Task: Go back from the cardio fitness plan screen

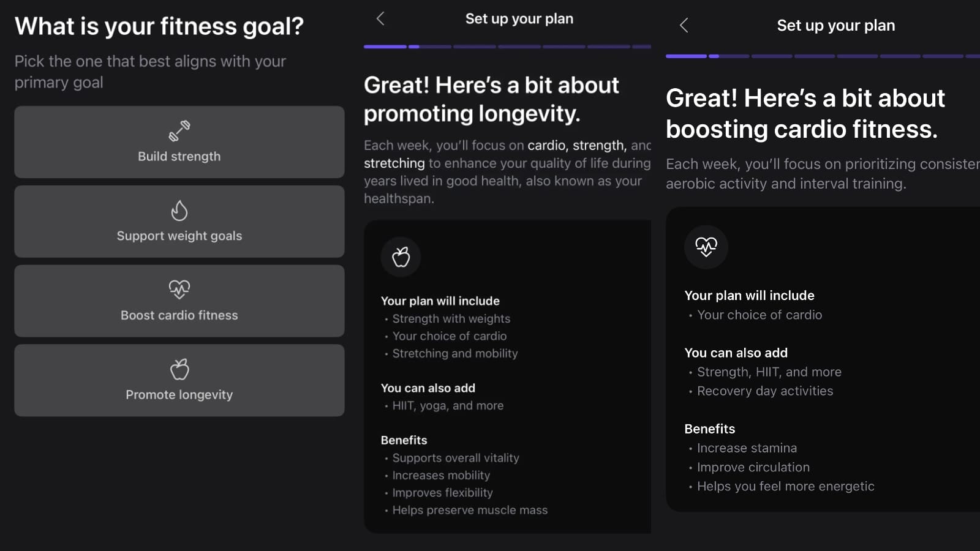Action: (684, 26)
